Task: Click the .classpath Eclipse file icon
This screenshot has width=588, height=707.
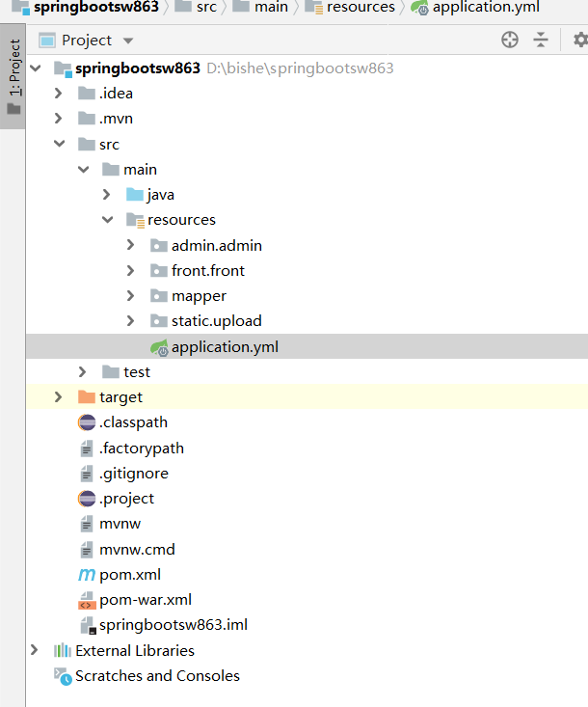Action: pos(87,422)
